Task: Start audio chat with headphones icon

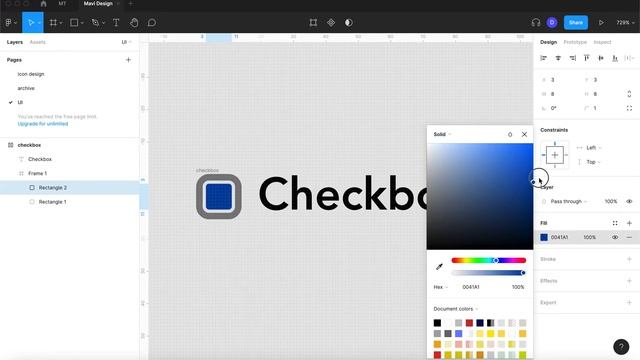Action: coord(536,23)
